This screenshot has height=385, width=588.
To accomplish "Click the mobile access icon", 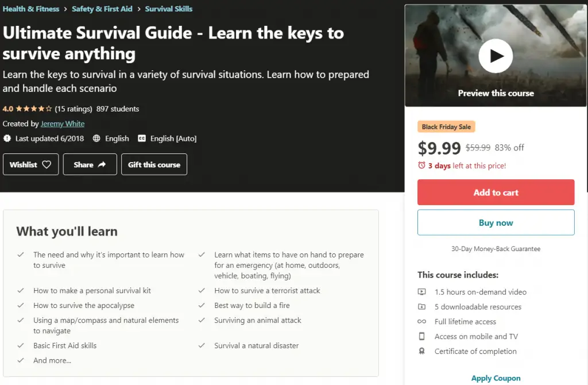I will click(421, 336).
